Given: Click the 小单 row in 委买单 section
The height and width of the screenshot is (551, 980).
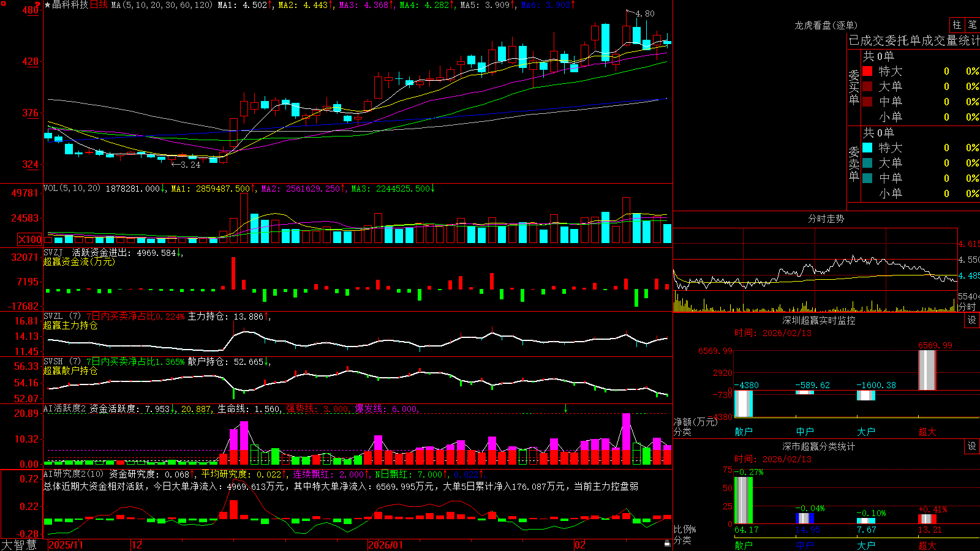Looking at the screenshot, I should pyautogui.click(x=921, y=117).
